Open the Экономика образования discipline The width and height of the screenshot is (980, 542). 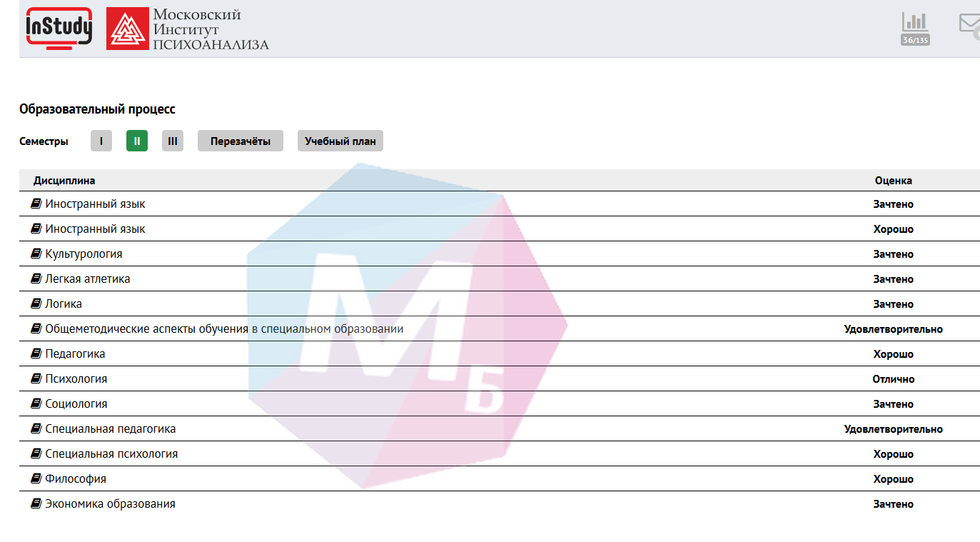pos(110,504)
